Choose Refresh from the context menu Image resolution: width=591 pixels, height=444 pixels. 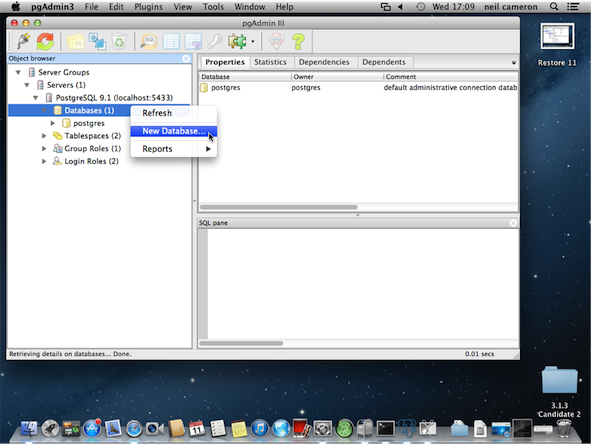(174, 113)
